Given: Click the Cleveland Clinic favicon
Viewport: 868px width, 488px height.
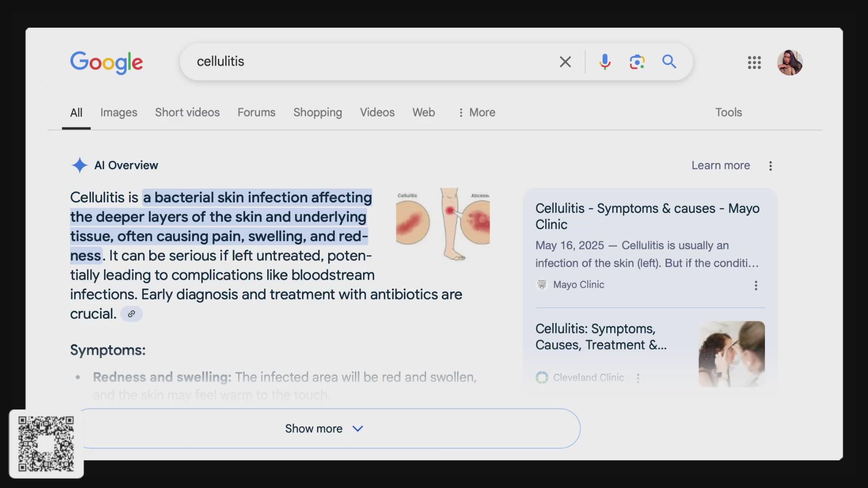Looking at the screenshot, I should pos(542,377).
